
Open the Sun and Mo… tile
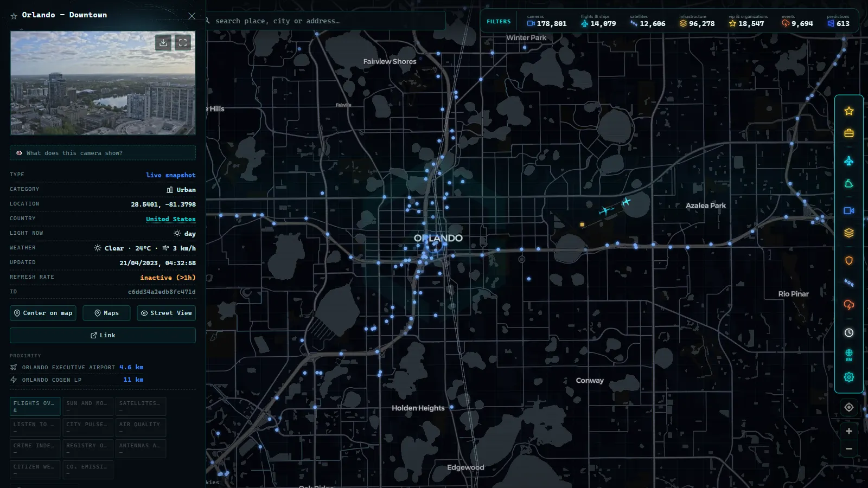pyautogui.click(x=88, y=406)
